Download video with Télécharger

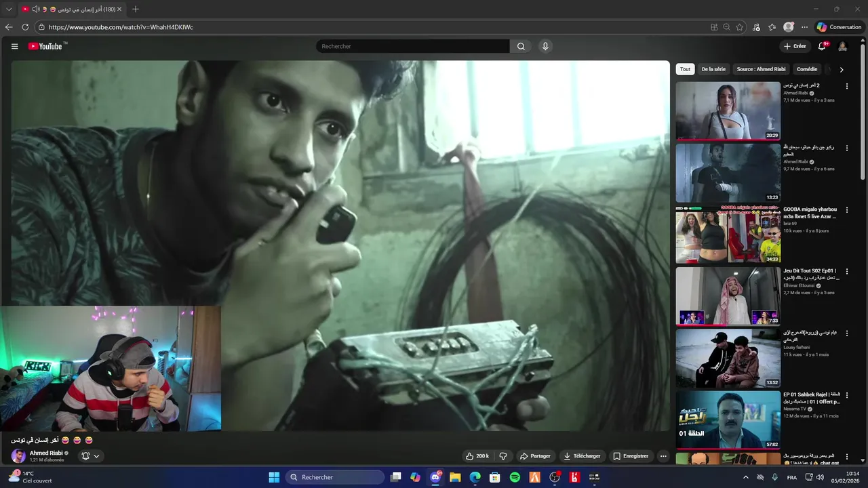582,456
